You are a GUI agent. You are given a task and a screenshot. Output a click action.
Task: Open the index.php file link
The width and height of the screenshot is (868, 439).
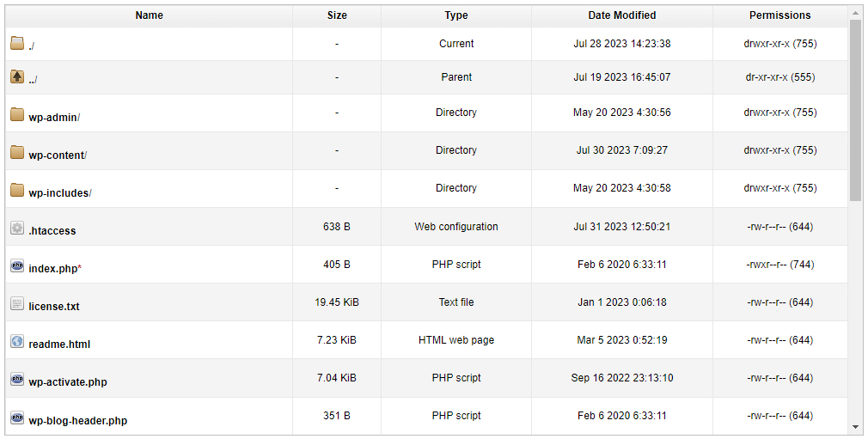click(x=55, y=269)
